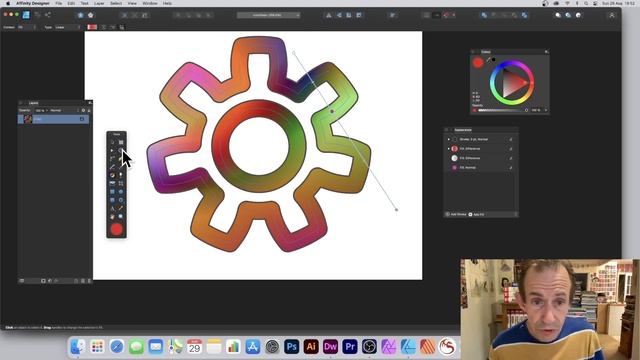Select the Zoom tool in Tools panel
640x360 pixels.
[x=121, y=216]
